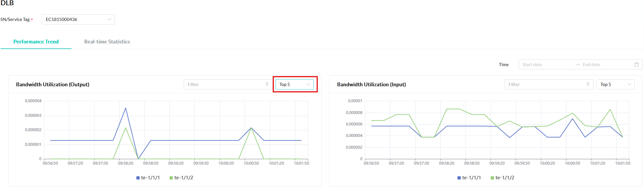Toggle te-1/1/2 series label in Output chart legend
644x188 pixels.
pos(184,178)
